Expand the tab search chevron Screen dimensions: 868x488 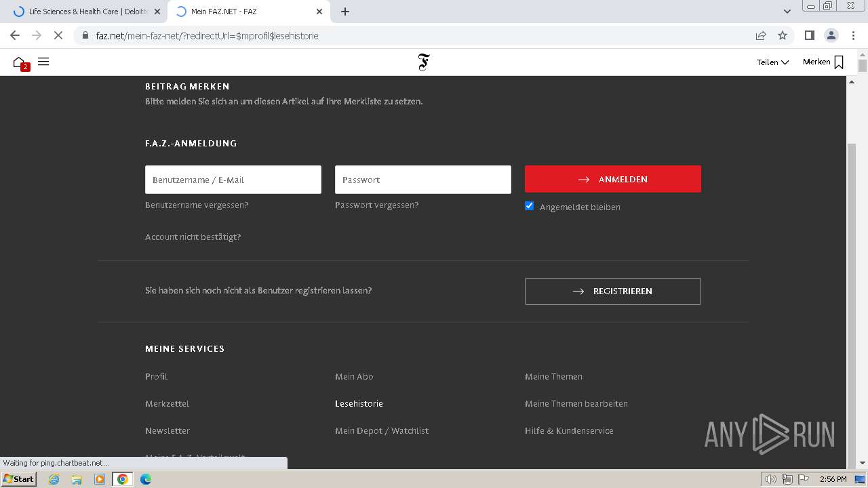tap(787, 12)
